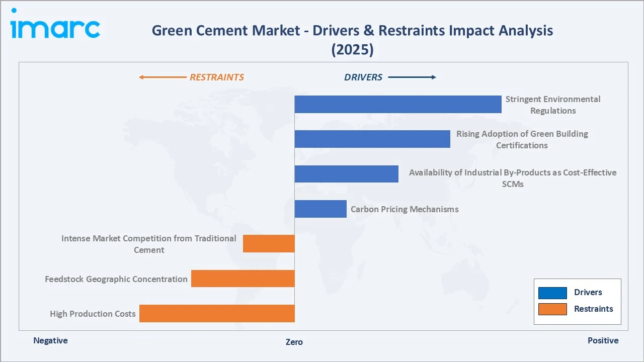Click the Availability of Industrial By-Products bar
This screenshot has height=362, width=644.
pyautogui.click(x=346, y=173)
